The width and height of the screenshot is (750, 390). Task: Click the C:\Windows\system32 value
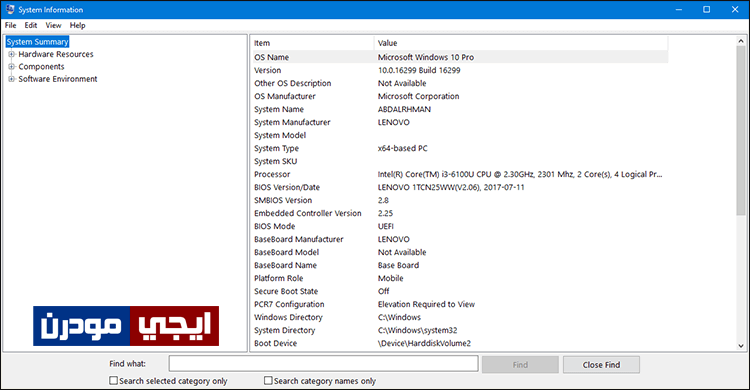(x=418, y=330)
